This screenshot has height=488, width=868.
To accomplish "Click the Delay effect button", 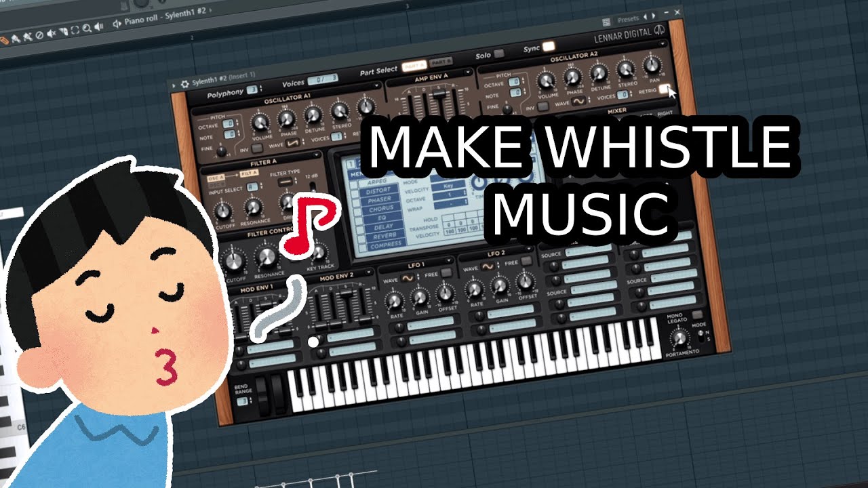I will pyautogui.click(x=384, y=226).
